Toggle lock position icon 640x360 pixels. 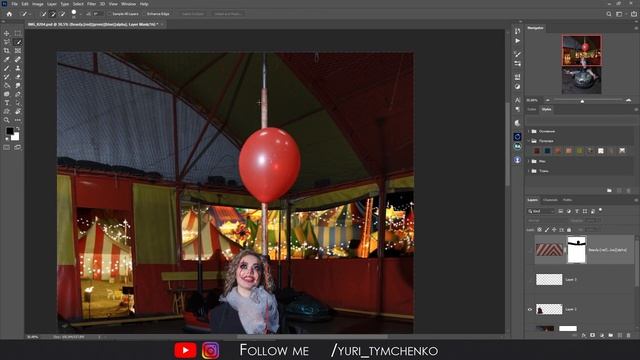coord(554,230)
